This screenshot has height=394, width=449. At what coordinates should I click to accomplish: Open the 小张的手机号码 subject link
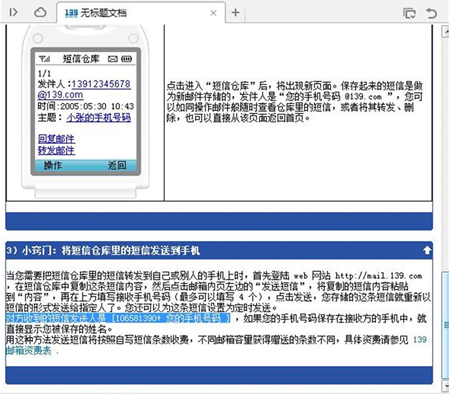pos(99,117)
